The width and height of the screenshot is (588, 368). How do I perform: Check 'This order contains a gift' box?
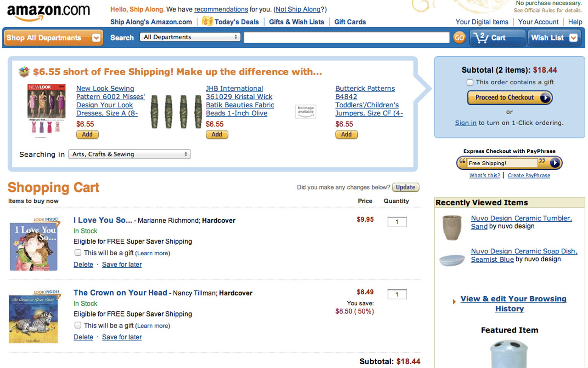[x=470, y=82]
